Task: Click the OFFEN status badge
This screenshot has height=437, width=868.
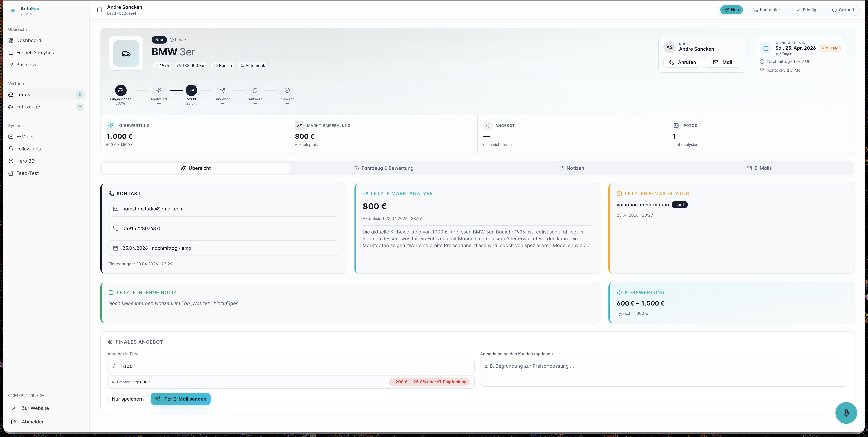Action: click(830, 48)
